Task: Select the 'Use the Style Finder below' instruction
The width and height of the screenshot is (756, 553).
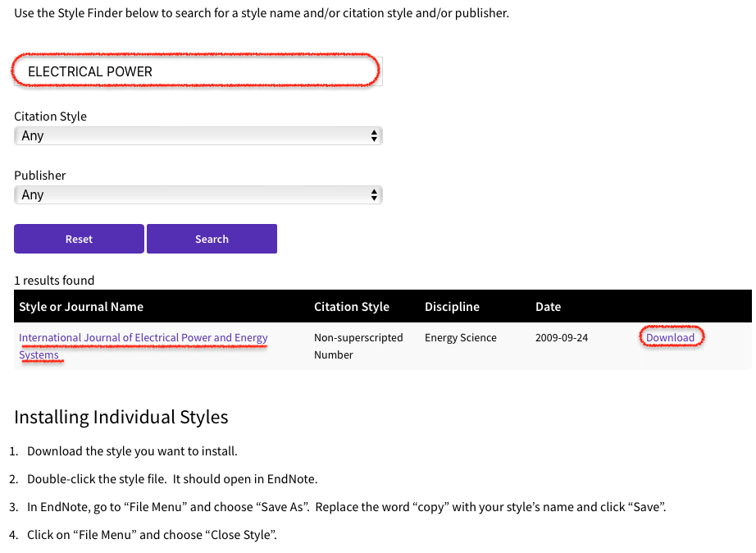Action: click(x=262, y=13)
